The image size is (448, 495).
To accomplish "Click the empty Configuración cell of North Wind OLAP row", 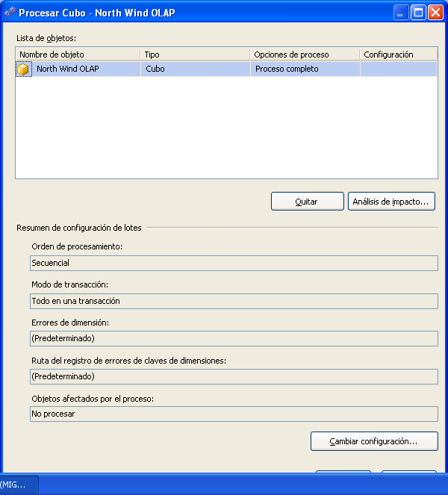I will (x=399, y=69).
